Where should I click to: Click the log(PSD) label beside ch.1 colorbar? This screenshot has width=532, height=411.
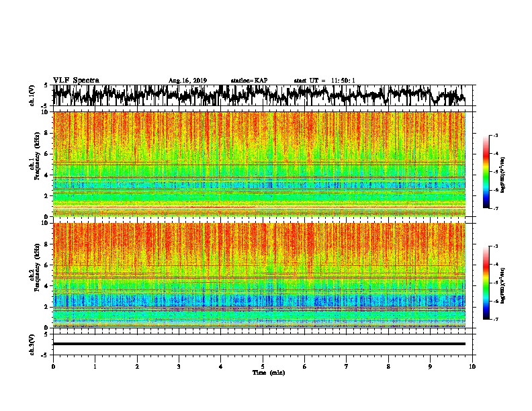point(503,175)
